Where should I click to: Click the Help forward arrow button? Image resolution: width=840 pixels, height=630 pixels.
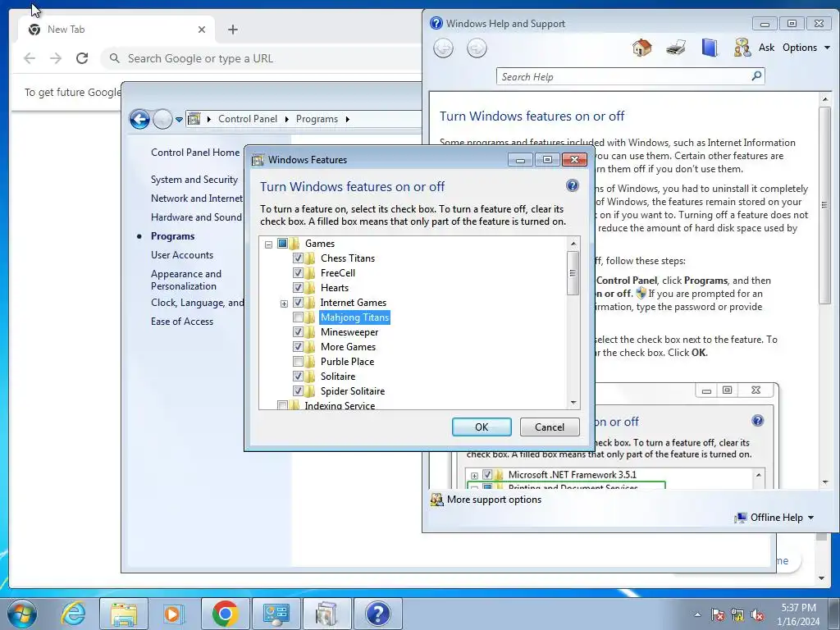pos(477,48)
